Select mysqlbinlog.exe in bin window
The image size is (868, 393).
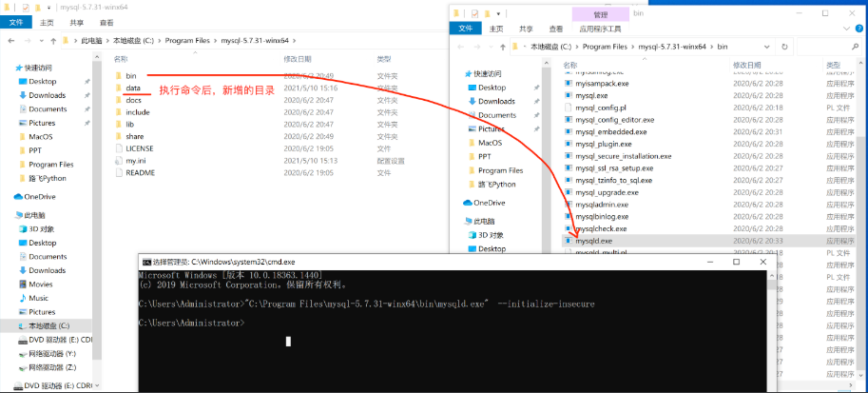click(603, 217)
